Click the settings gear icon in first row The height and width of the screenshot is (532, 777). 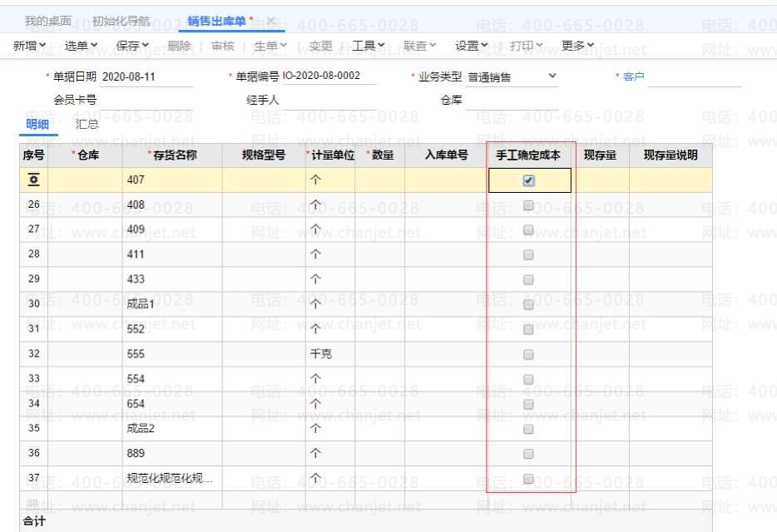click(x=34, y=180)
